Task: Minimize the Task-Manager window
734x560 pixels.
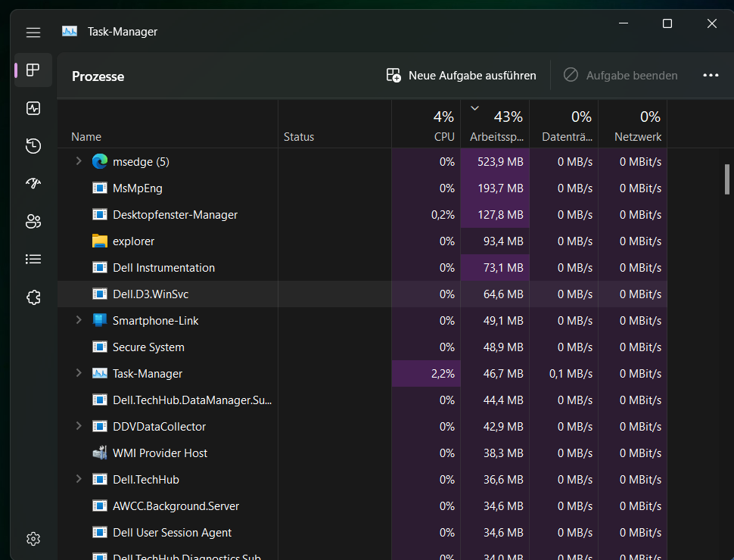Action: coord(624,23)
